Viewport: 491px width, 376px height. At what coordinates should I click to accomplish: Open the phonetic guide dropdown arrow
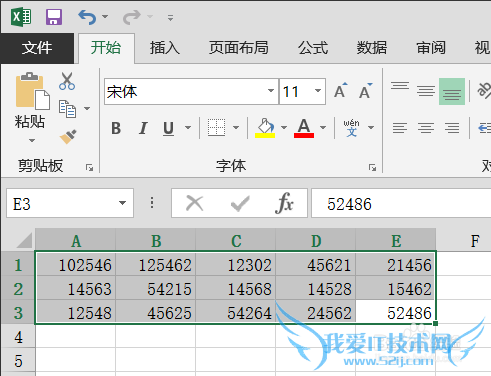371,128
